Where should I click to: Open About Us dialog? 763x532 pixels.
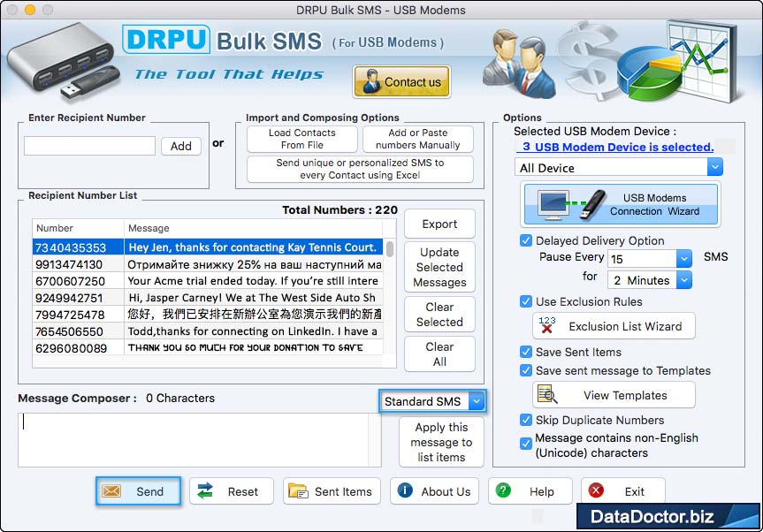click(434, 491)
